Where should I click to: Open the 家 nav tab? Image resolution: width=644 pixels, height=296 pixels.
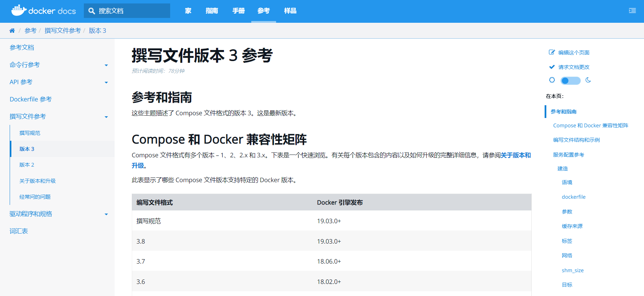188,11
